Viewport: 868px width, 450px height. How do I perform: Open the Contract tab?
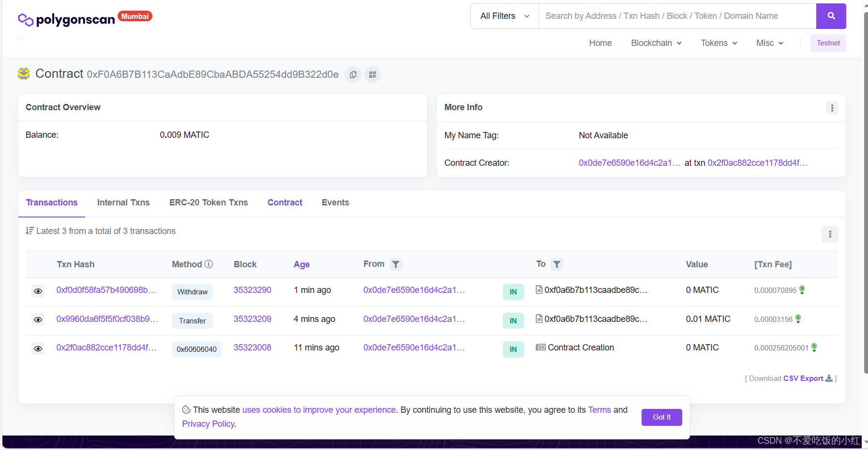tap(285, 203)
